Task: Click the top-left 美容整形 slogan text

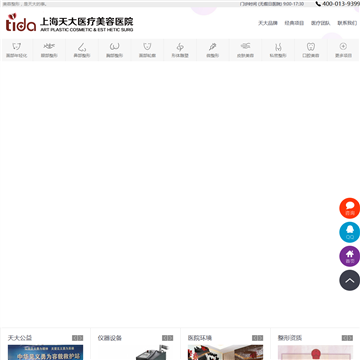Action: [24, 4]
